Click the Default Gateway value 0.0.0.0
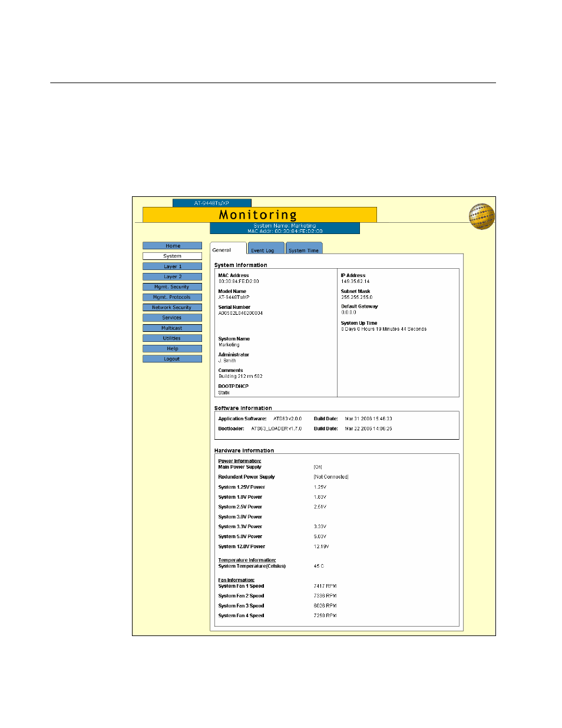The image size is (562, 728). click(349, 313)
